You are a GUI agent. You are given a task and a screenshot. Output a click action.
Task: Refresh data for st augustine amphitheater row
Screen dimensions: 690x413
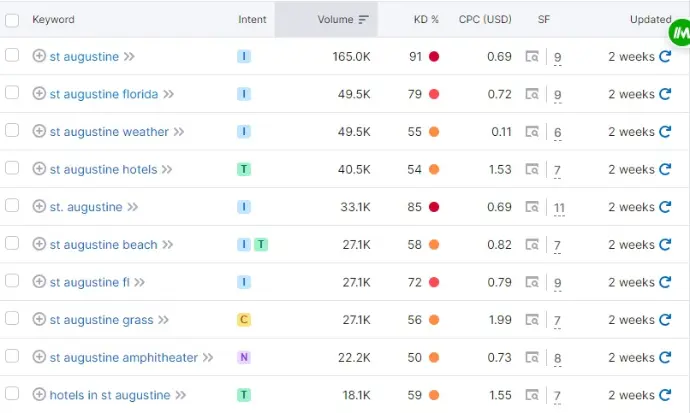pyautogui.click(x=665, y=358)
